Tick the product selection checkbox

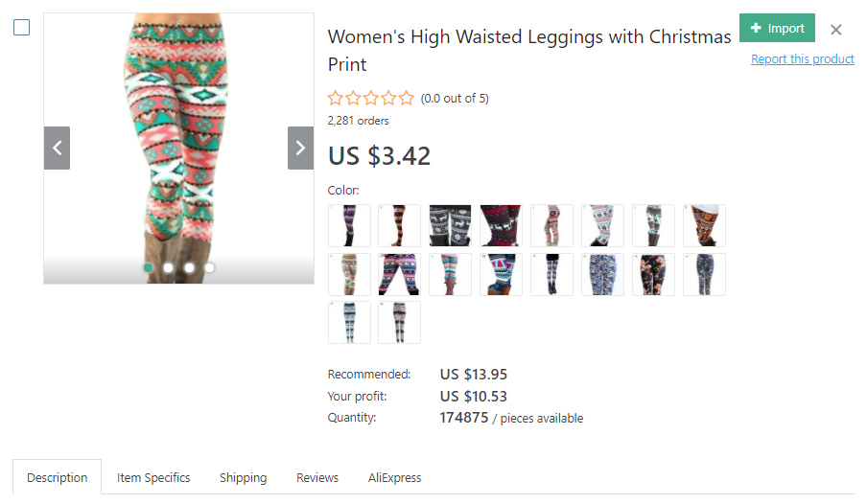pyautogui.click(x=21, y=27)
